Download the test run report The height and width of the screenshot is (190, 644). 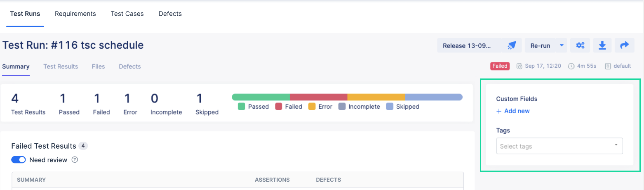(602, 45)
